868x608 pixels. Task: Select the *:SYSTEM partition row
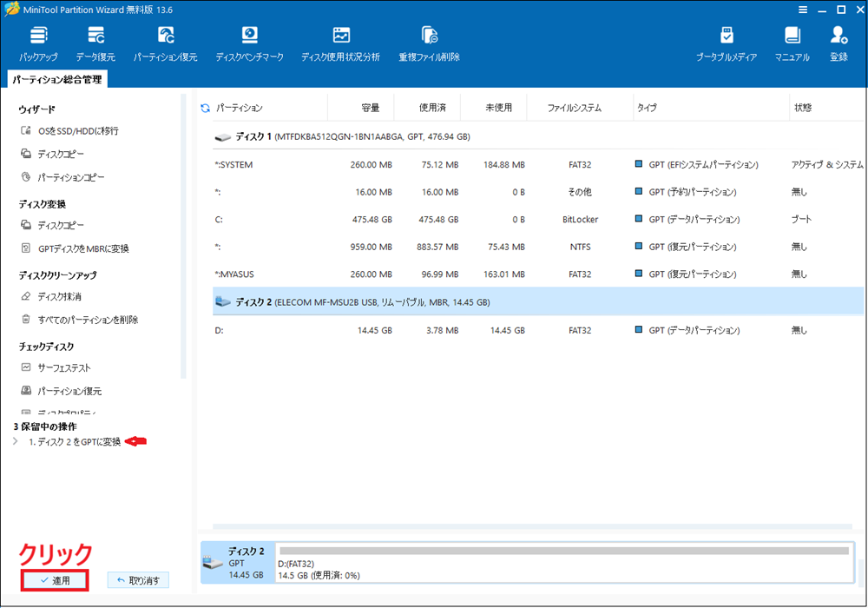[538, 164]
